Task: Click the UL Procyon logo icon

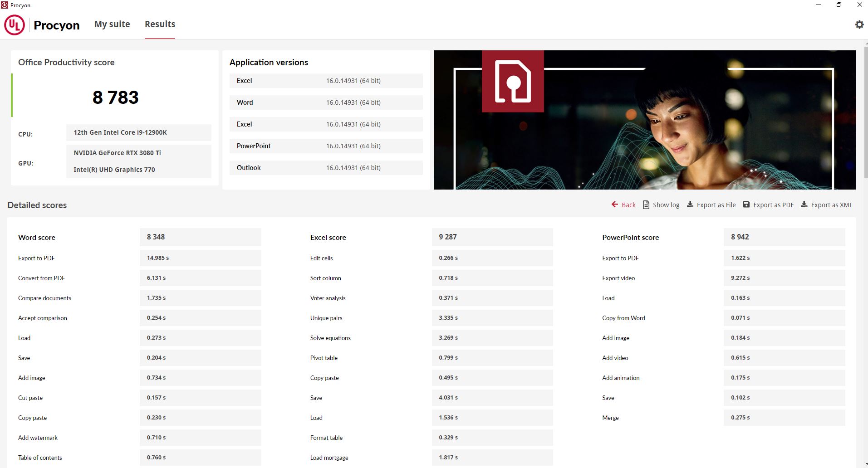Action: tap(15, 25)
